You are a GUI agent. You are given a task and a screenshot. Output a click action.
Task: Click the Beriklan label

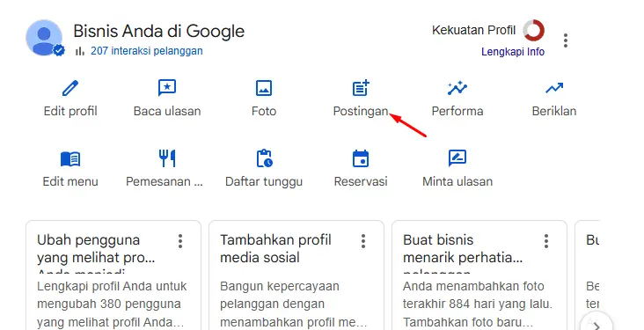point(554,111)
